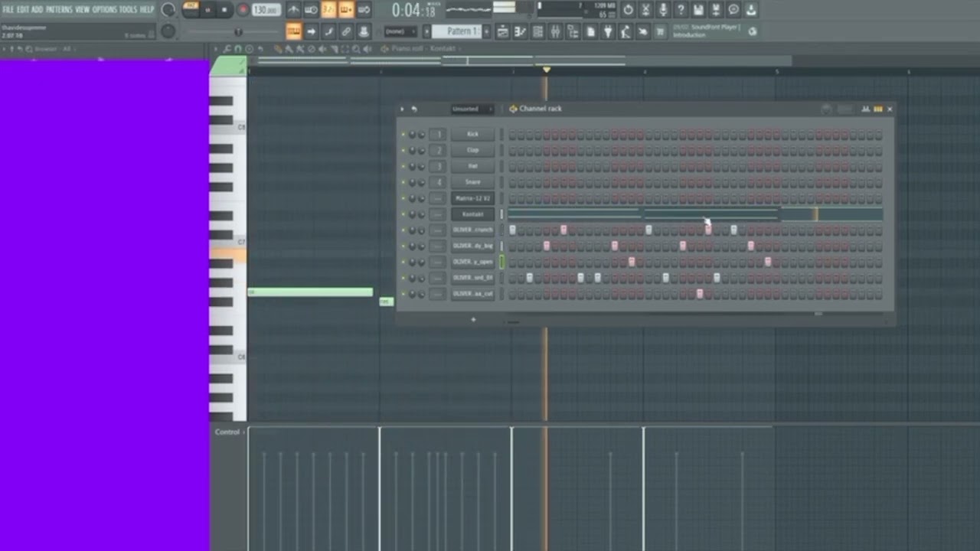980x551 pixels.
Task: Open the TOOLS menu
Action: point(128,9)
